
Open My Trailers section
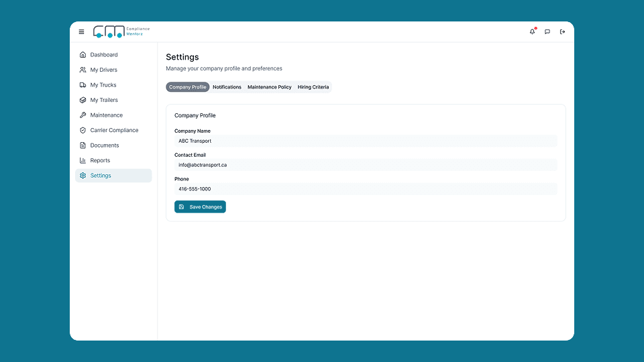[103, 100]
